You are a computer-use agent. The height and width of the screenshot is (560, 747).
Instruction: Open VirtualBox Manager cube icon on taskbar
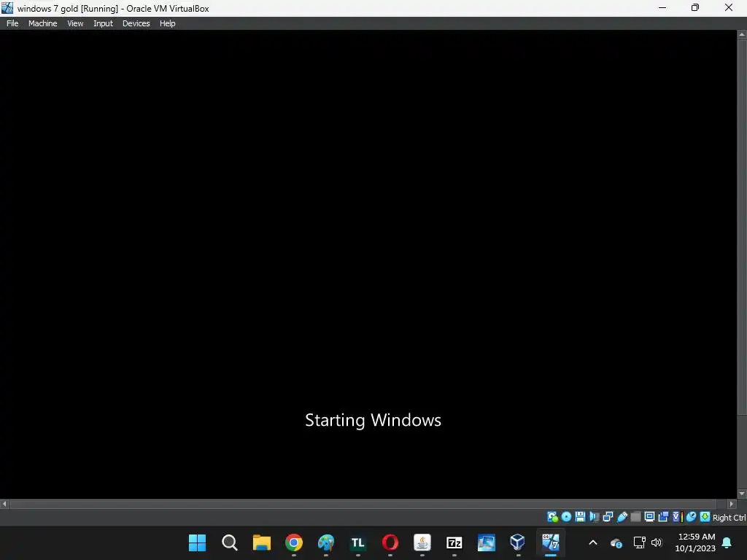click(517, 542)
